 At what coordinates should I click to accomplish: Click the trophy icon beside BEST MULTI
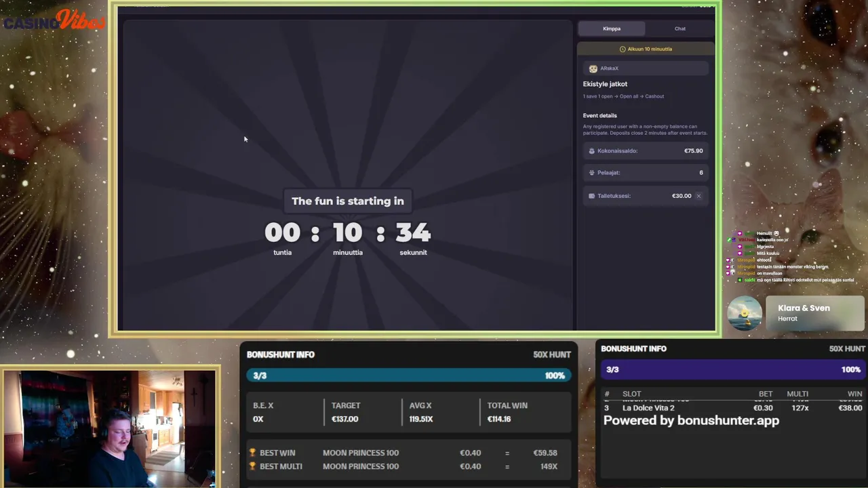coord(252,466)
